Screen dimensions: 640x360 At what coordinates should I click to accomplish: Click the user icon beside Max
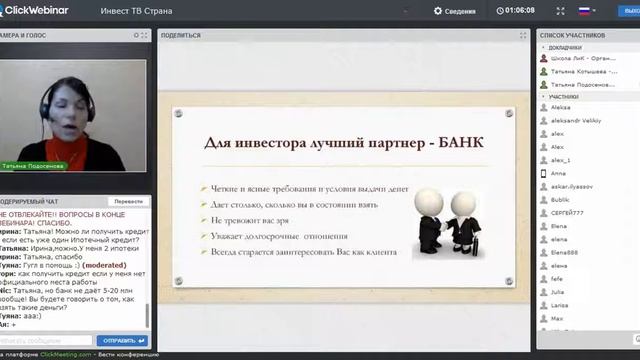coord(544,318)
